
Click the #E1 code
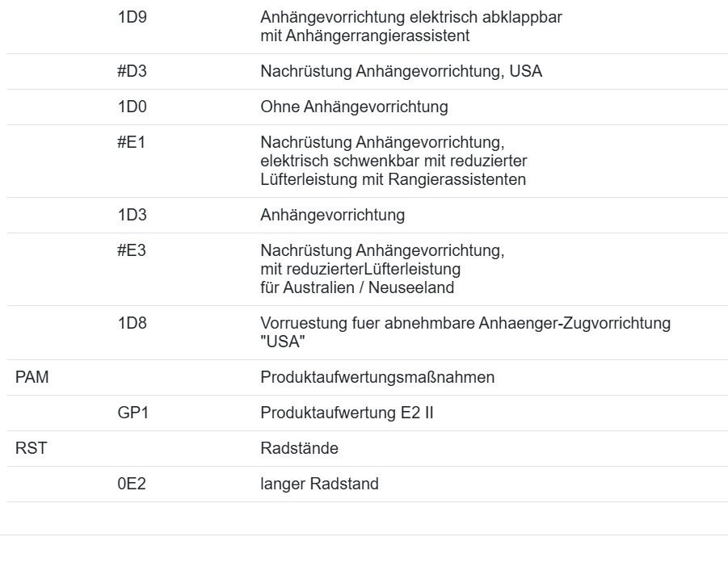tap(132, 143)
